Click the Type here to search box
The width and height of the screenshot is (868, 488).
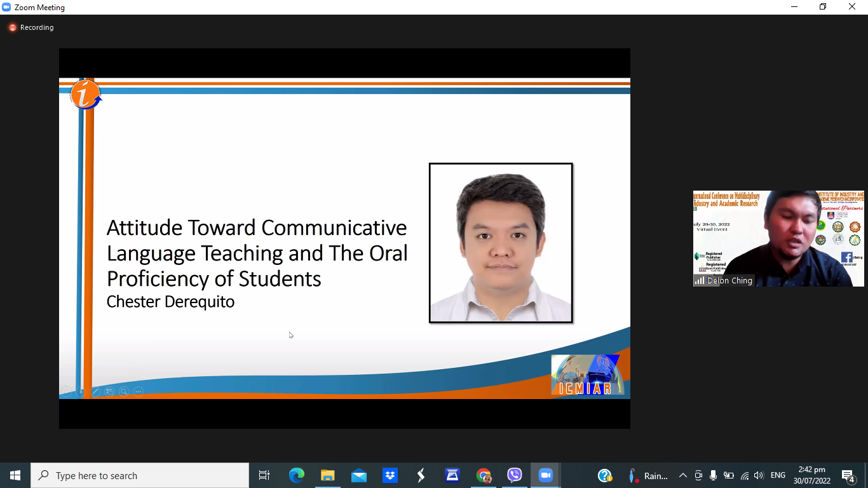click(x=140, y=475)
